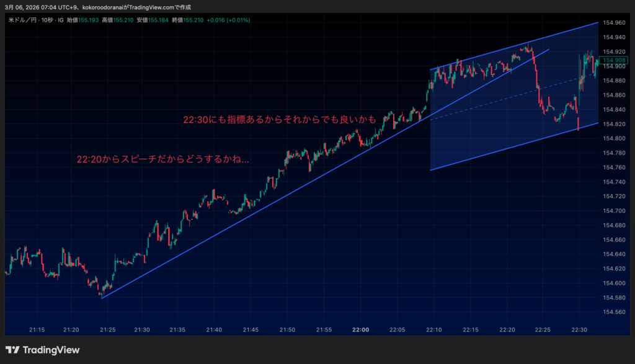Image resolution: width=635 pixels, height=364 pixels.
Task: Click the green current price label 154.908
Action: [613, 60]
